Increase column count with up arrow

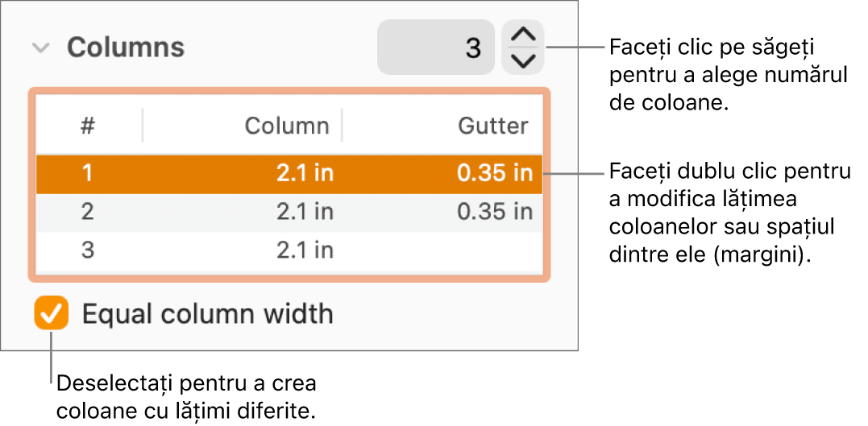pyautogui.click(x=523, y=35)
